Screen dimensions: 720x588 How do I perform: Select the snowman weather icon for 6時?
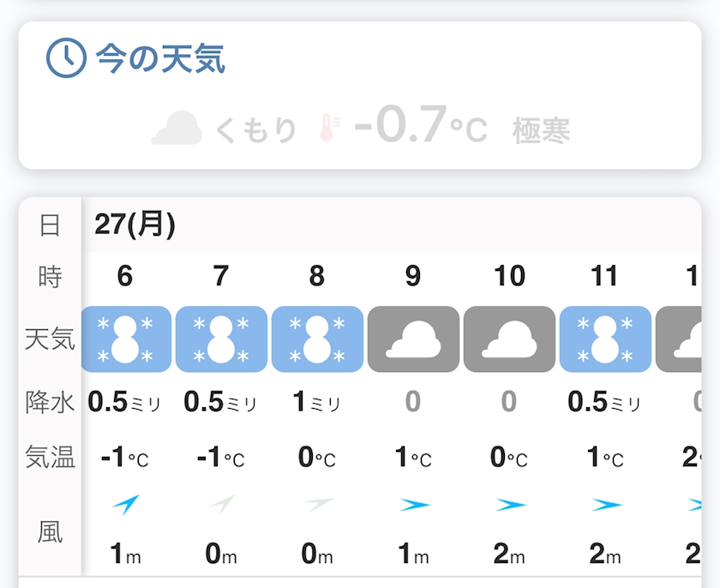coord(125,339)
